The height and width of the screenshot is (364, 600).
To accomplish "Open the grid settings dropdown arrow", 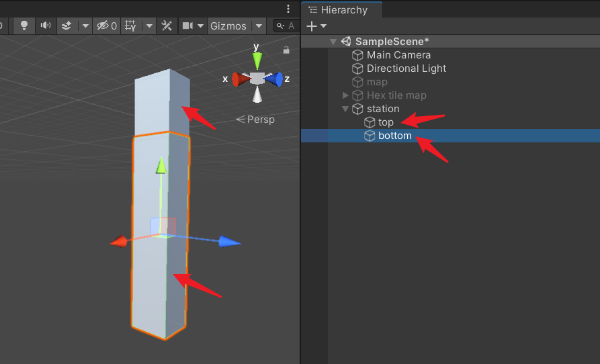I will (149, 26).
